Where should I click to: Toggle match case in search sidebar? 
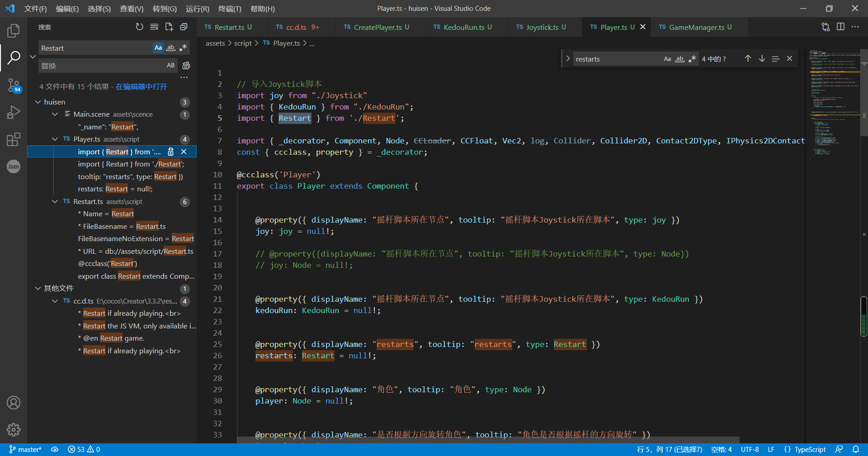[158, 48]
